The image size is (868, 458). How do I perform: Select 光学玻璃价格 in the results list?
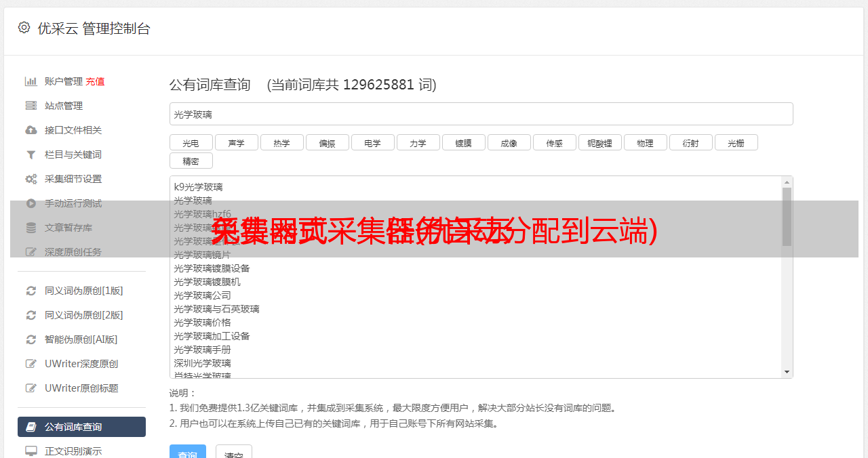click(202, 322)
